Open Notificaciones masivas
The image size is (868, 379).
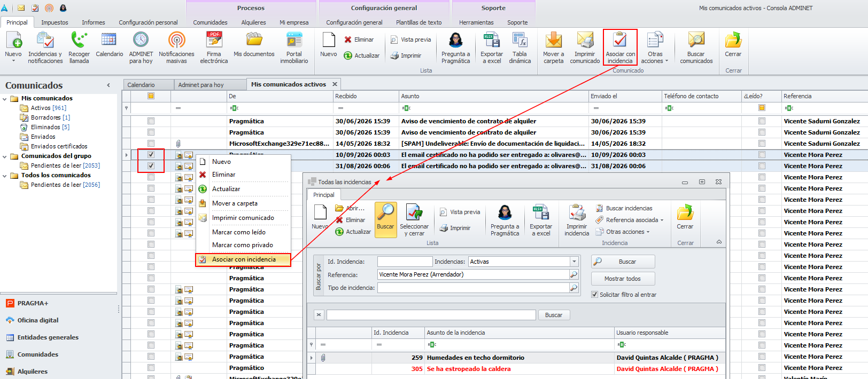click(x=176, y=48)
